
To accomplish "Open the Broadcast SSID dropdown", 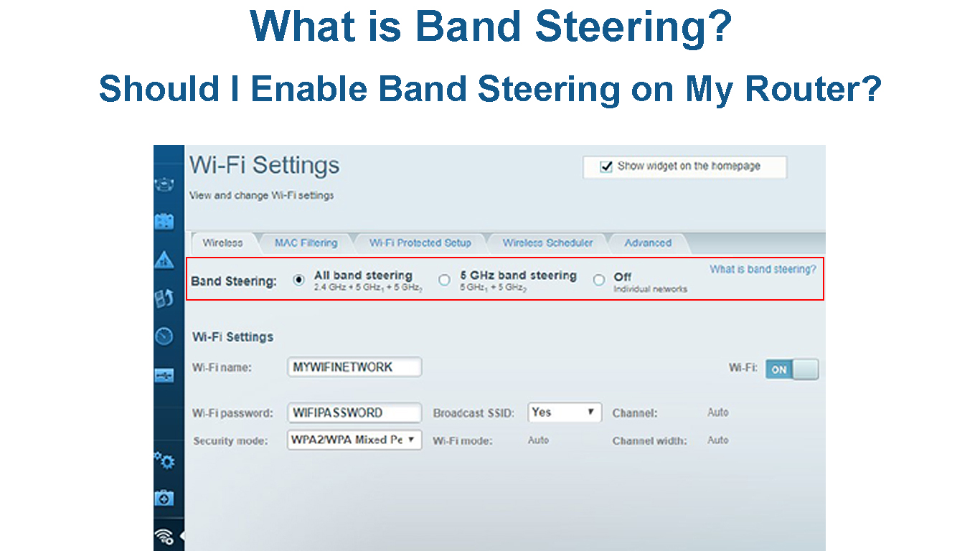I will tap(564, 413).
